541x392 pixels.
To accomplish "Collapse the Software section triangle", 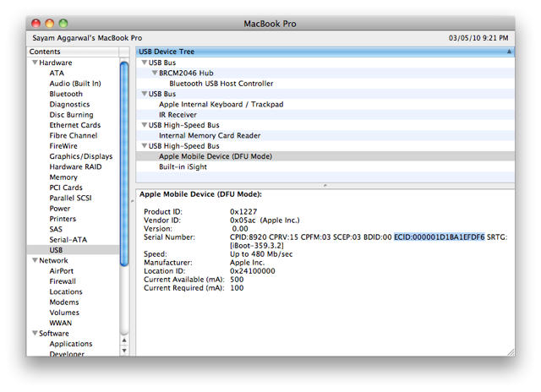I will coord(35,334).
